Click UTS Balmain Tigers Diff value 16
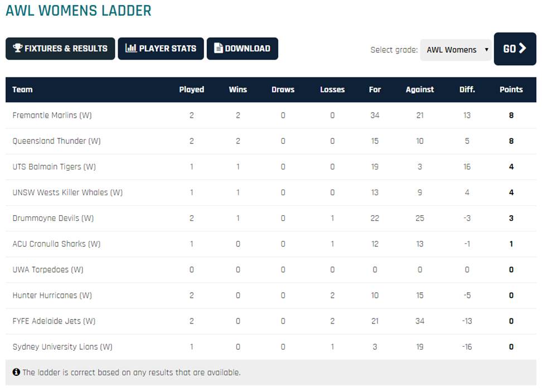Image resolution: width=542 pixels, height=392 pixels. click(x=467, y=167)
